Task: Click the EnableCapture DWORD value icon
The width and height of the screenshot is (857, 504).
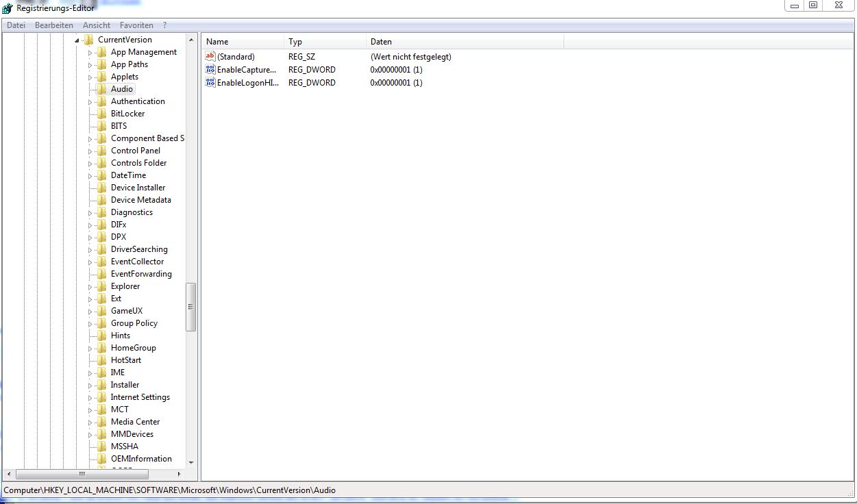Action: [210, 69]
